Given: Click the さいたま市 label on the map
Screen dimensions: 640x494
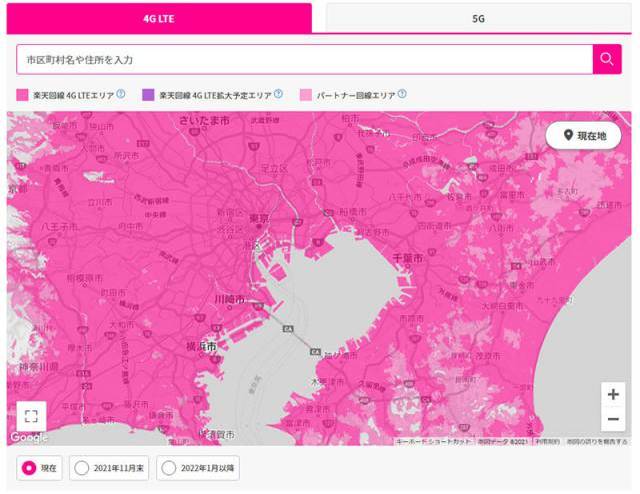Looking at the screenshot, I should pos(204,120).
